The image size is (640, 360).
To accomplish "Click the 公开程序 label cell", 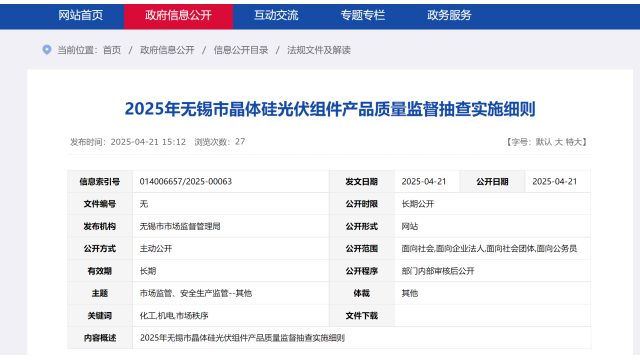I will 362,271.
